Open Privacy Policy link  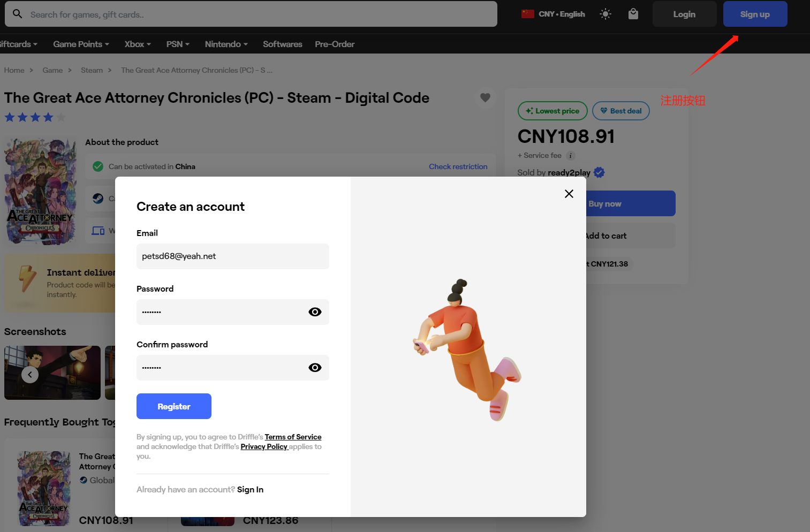[264, 446]
